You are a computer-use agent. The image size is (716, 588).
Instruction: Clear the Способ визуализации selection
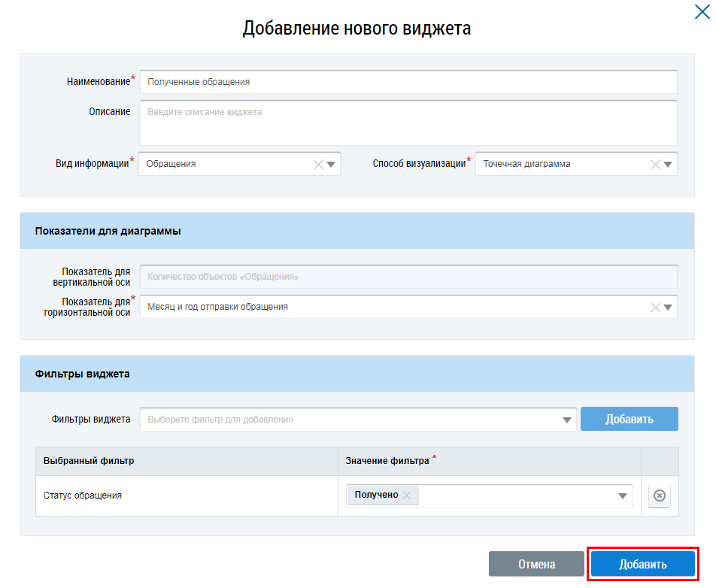click(655, 164)
